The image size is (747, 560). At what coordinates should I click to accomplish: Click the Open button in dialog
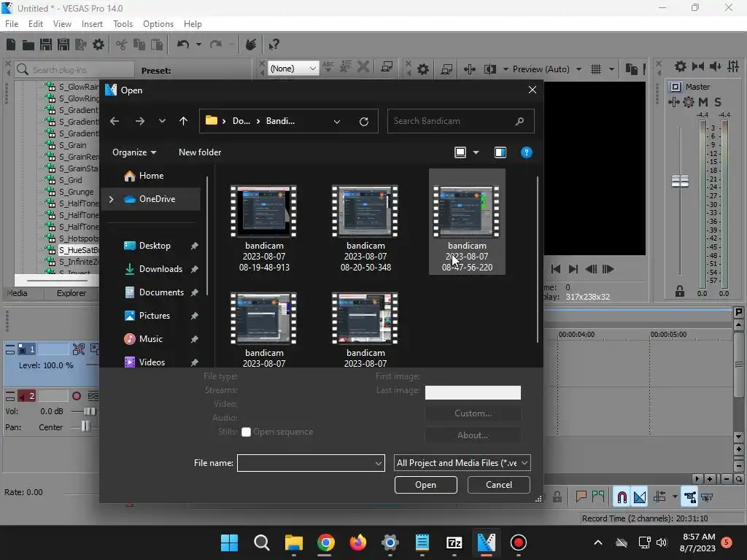coord(425,485)
